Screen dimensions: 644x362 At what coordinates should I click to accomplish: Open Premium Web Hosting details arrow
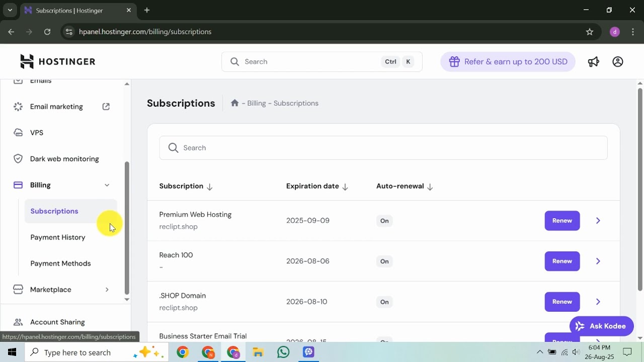[598, 220]
